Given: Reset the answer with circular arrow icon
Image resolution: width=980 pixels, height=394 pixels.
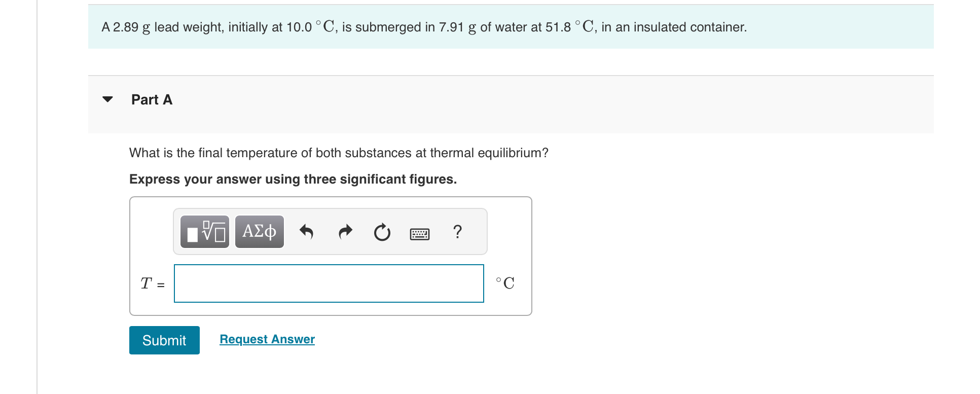Looking at the screenshot, I should pos(382,232).
